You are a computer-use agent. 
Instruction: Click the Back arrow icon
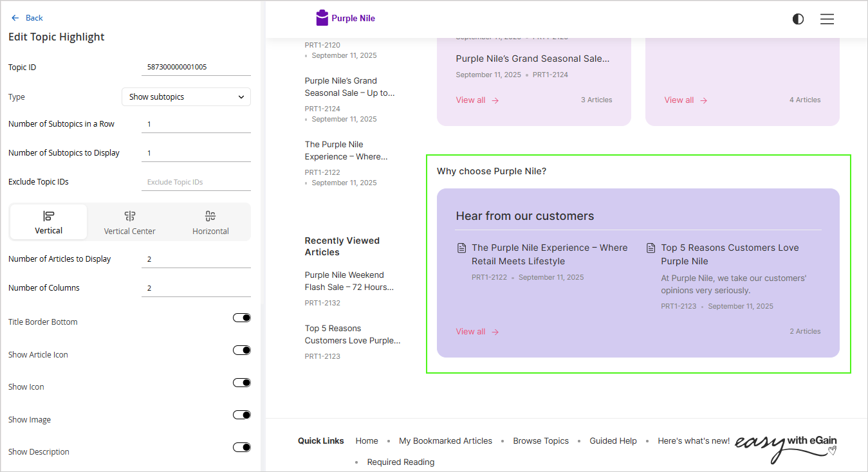15,18
